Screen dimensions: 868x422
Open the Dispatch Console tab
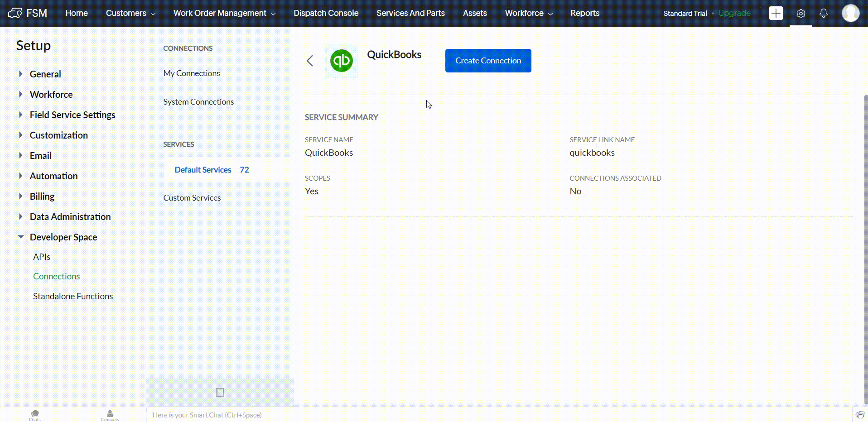[x=326, y=13]
